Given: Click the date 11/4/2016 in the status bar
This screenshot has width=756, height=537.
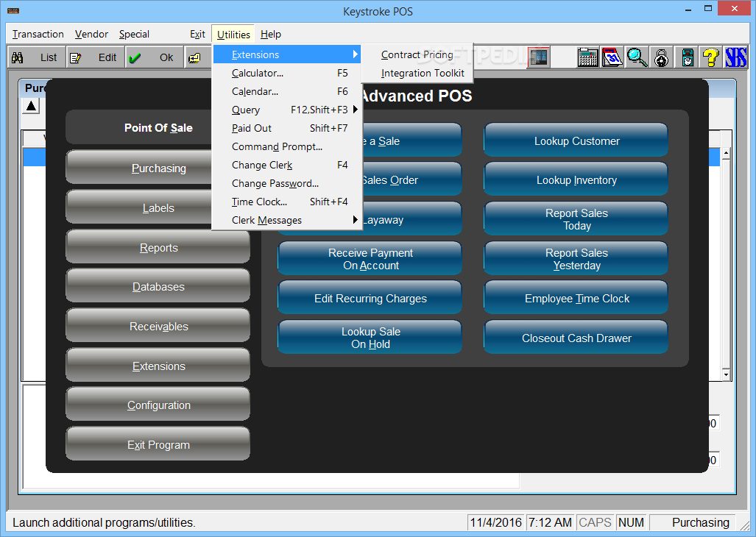Looking at the screenshot, I should (x=496, y=522).
